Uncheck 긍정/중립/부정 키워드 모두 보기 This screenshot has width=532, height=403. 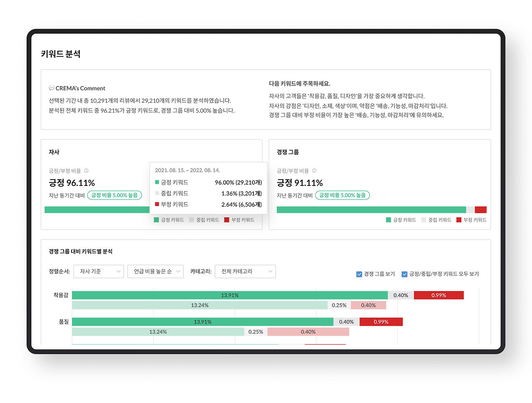(x=404, y=274)
